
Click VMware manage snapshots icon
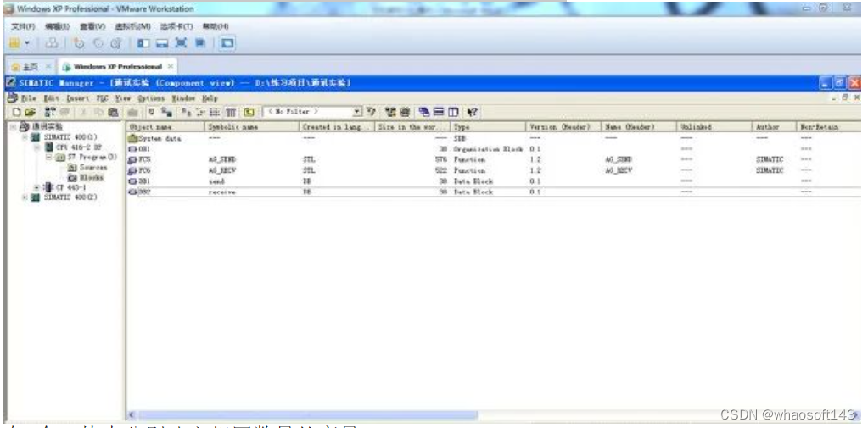click(x=116, y=43)
